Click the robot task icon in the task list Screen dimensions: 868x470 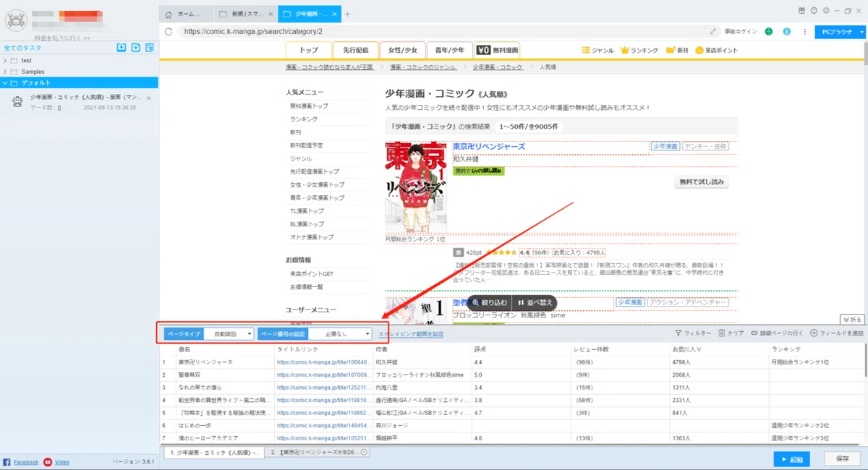tap(17, 102)
